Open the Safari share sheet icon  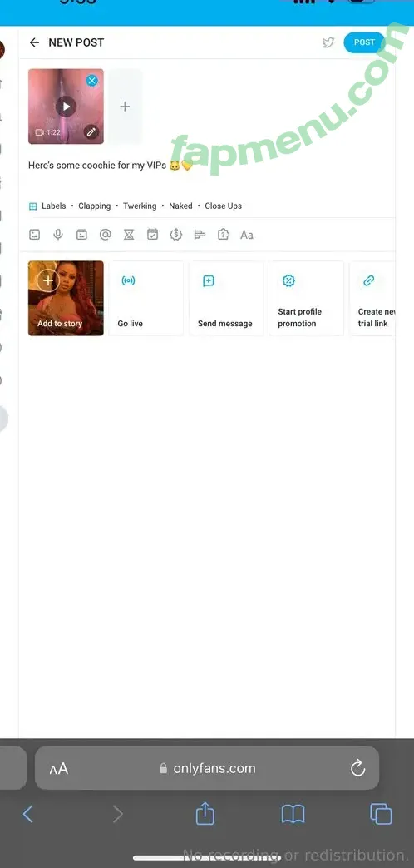pyautogui.click(x=205, y=814)
